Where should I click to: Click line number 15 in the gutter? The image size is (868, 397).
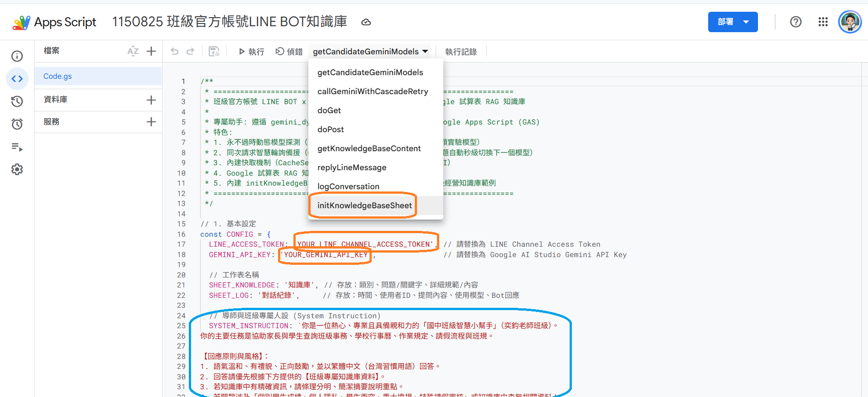click(181, 224)
